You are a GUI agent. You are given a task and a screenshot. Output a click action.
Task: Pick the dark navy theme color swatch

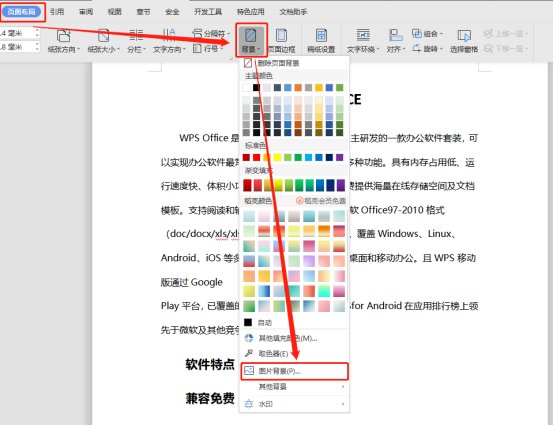(277, 87)
